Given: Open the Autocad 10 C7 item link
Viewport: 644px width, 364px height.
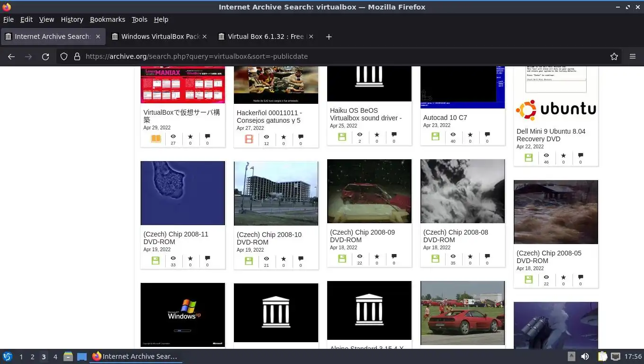Looking at the screenshot, I should pyautogui.click(x=445, y=118).
